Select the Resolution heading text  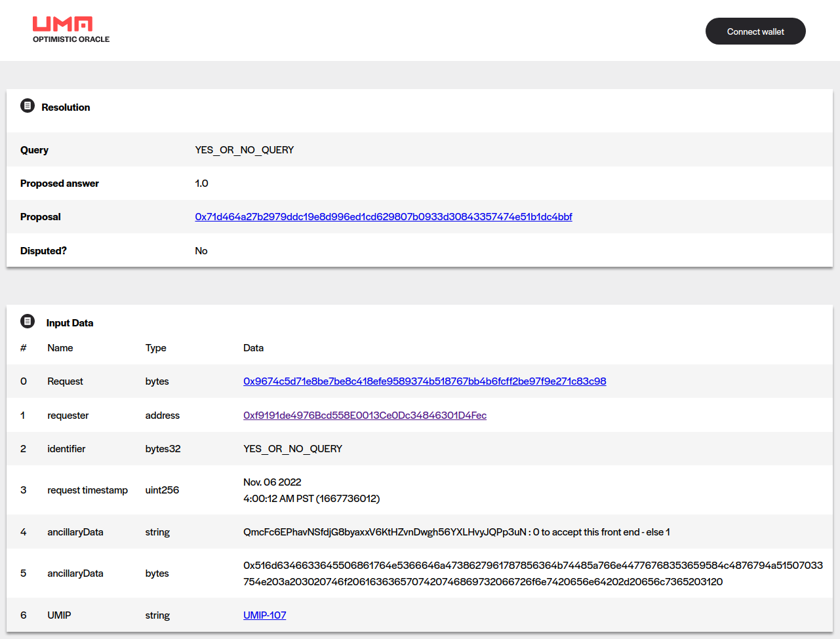click(66, 107)
